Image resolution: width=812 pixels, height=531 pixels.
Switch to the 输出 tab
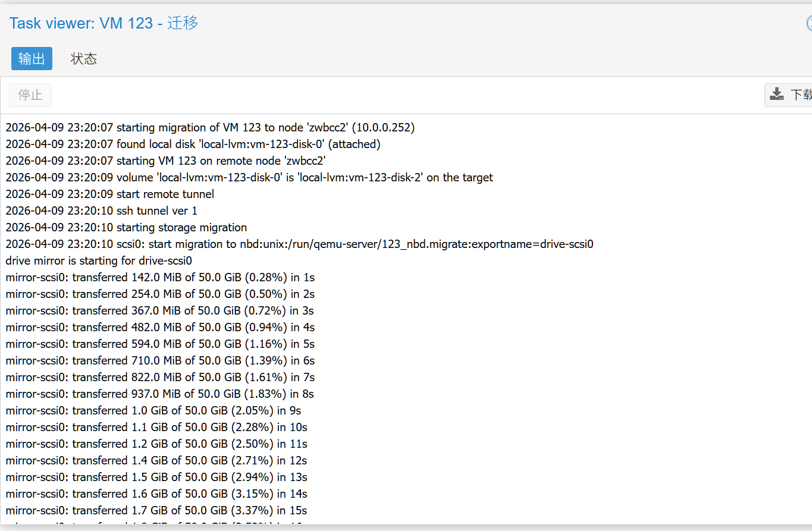(32, 59)
